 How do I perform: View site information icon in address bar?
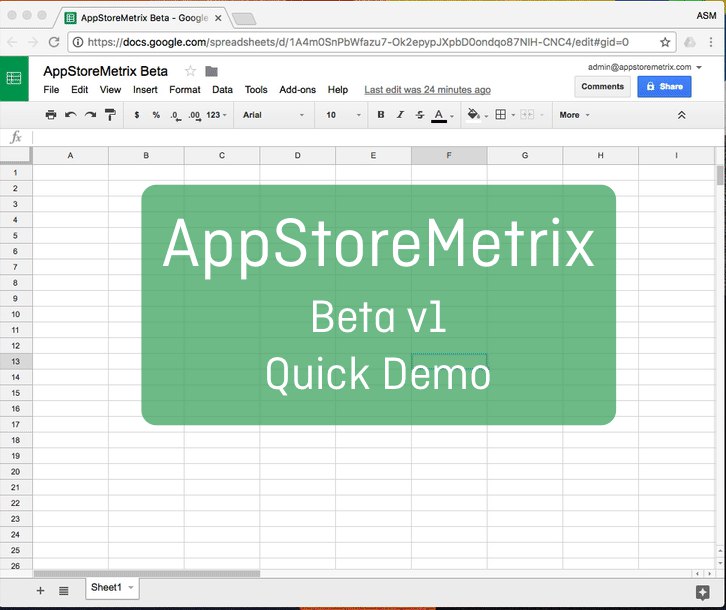(78, 42)
